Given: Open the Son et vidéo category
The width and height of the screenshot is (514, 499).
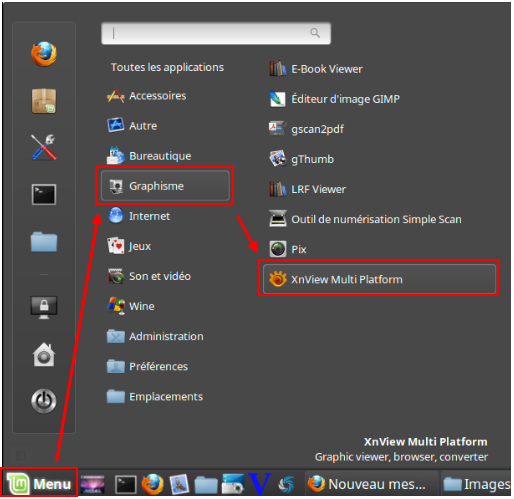Looking at the screenshot, I should 149,276.
